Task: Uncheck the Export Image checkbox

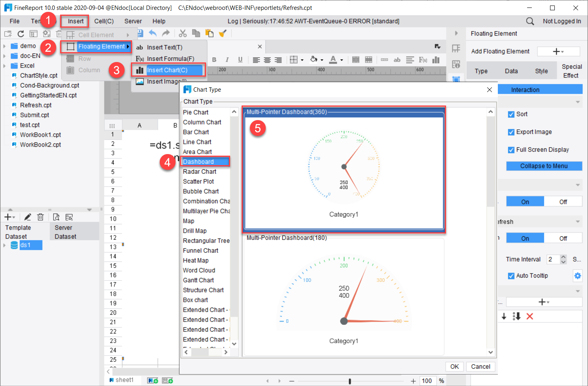Action: pyautogui.click(x=511, y=132)
